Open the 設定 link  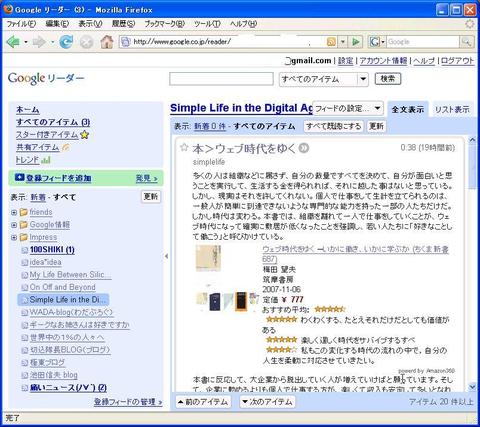click(345, 61)
